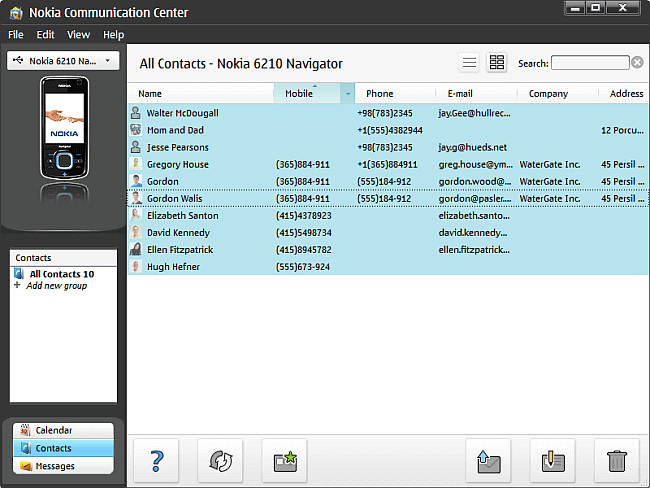
Task: Click Ellen Fitzpatrick contact photo
Action: pyautogui.click(x=136, y=249)
